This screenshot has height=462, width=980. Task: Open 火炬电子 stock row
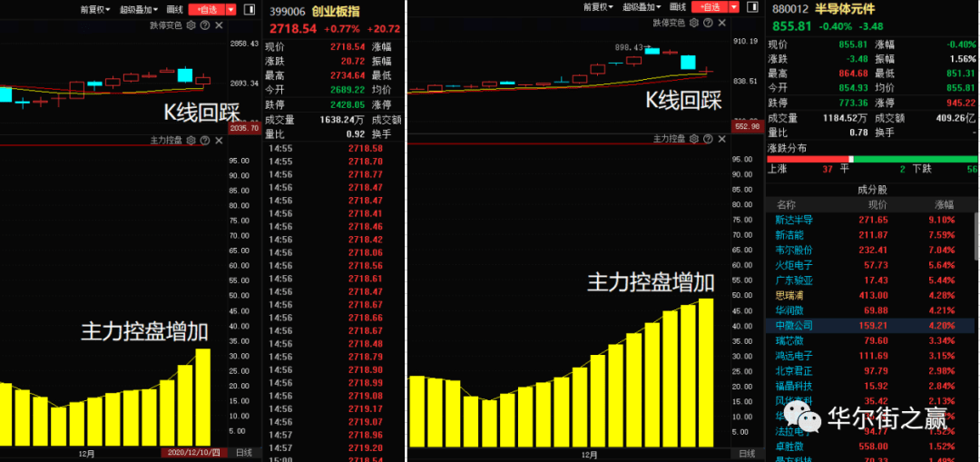pos(870,265)
